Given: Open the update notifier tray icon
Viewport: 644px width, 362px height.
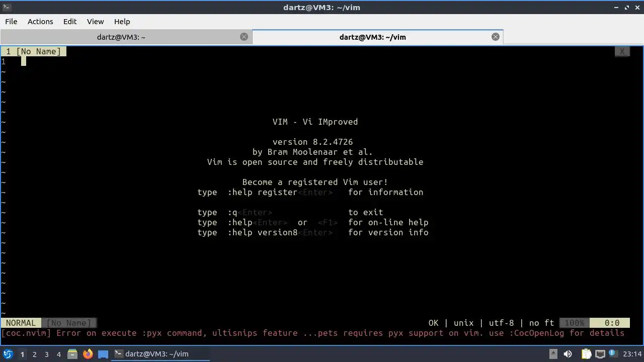Looking at the screenshot, I should [x=613, y=354].
